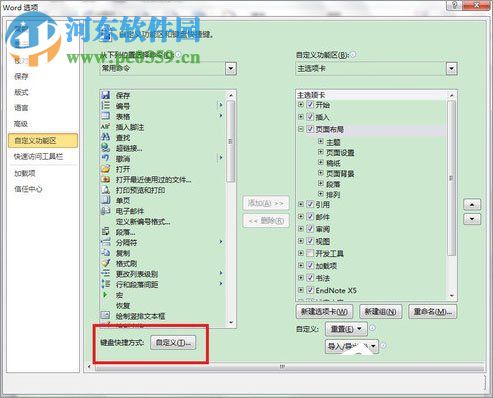Image resolution: width=493 pixels, height=398 pixels.
Task: Collapse the 页面布局 tree node
Action: coord(301,129)
